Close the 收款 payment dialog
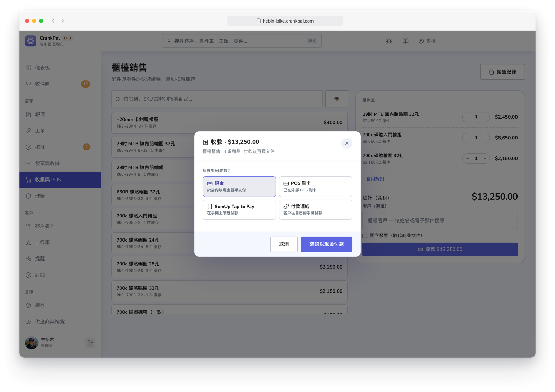The width and height of the screenshot is (555, 392). [x=347, y=143]
